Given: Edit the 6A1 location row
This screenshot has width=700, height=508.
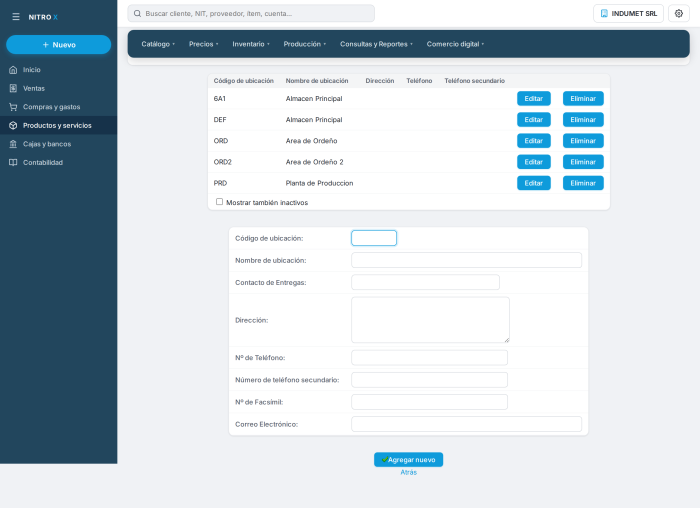Looking at the screenshot, I should point(533,99).
